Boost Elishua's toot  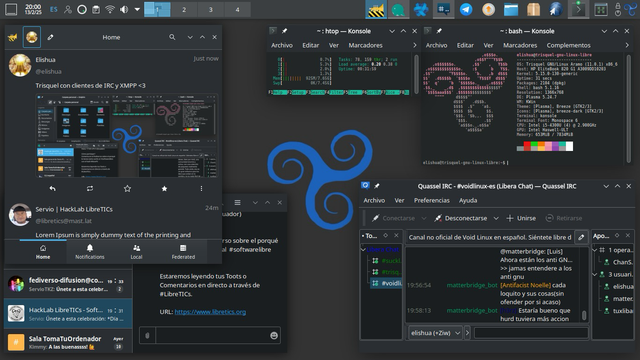pos(90,189)
